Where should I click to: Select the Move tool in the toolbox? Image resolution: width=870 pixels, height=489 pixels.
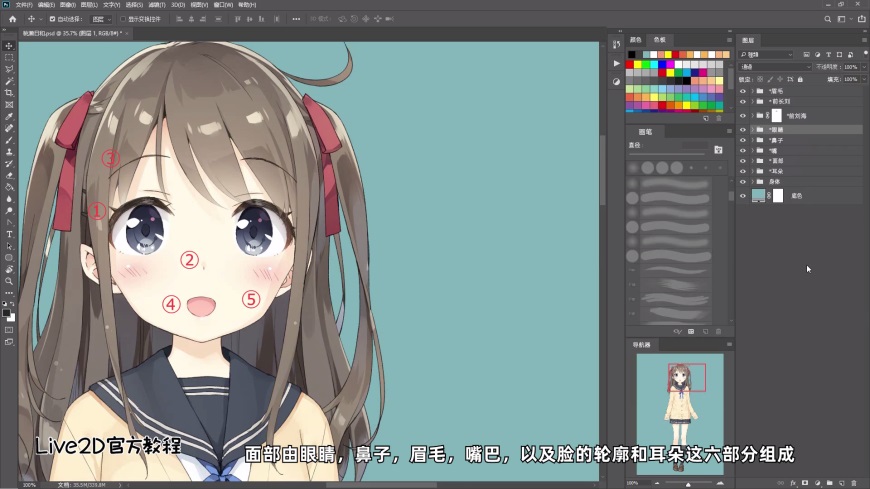pos(9,46)
